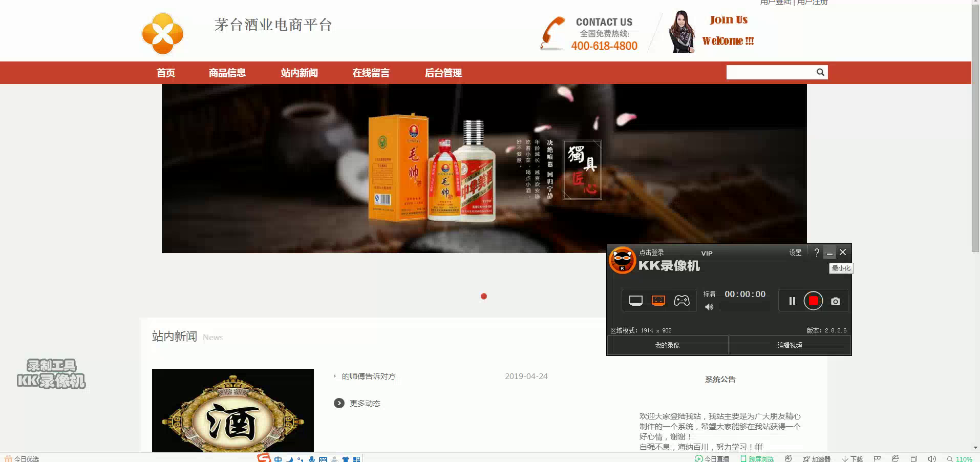Select region recording mode (orange monitor icon)
Image resolution: width=980 pixels, height=462 pixels.
(x=658, y=301)
